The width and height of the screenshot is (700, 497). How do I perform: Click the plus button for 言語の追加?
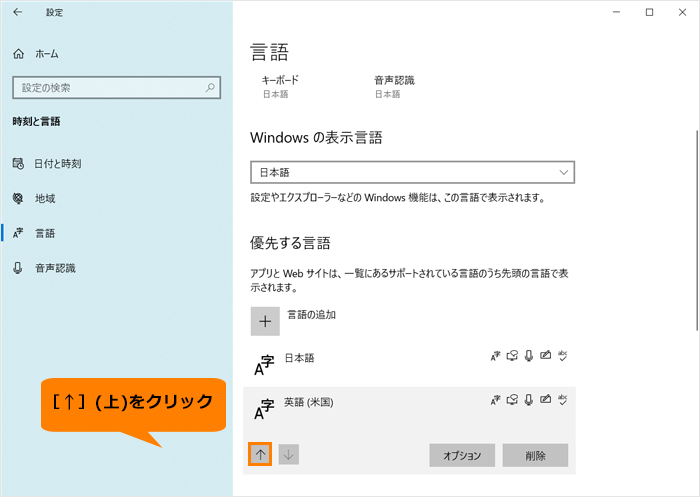point(265,321)
